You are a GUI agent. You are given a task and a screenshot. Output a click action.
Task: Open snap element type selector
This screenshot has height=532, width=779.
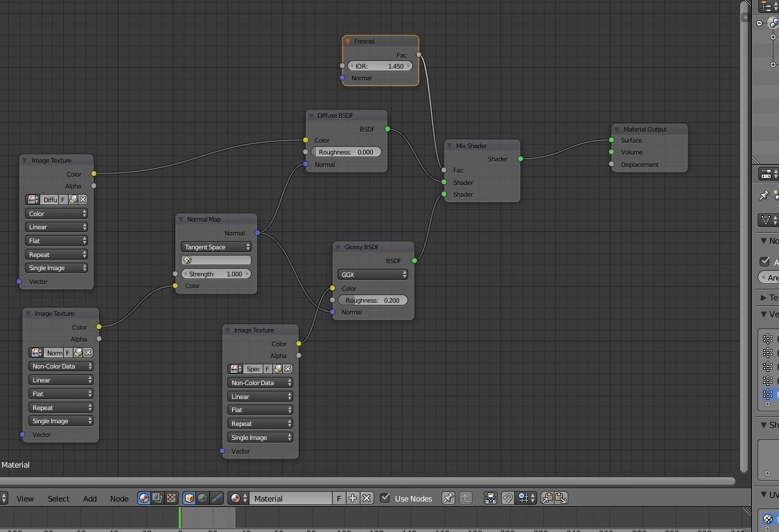coord(526,498)
